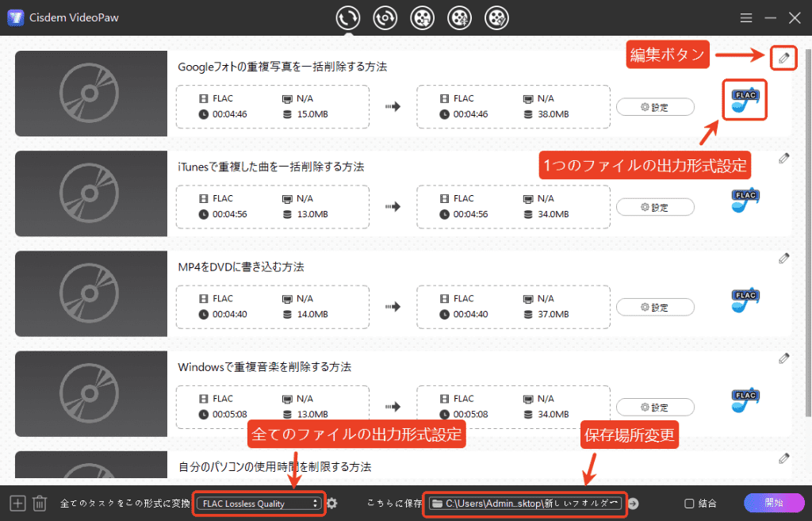The width and height of the screenshot is (812, 521).
Task: Open the hamburger menu
Action: pos(746,17)
